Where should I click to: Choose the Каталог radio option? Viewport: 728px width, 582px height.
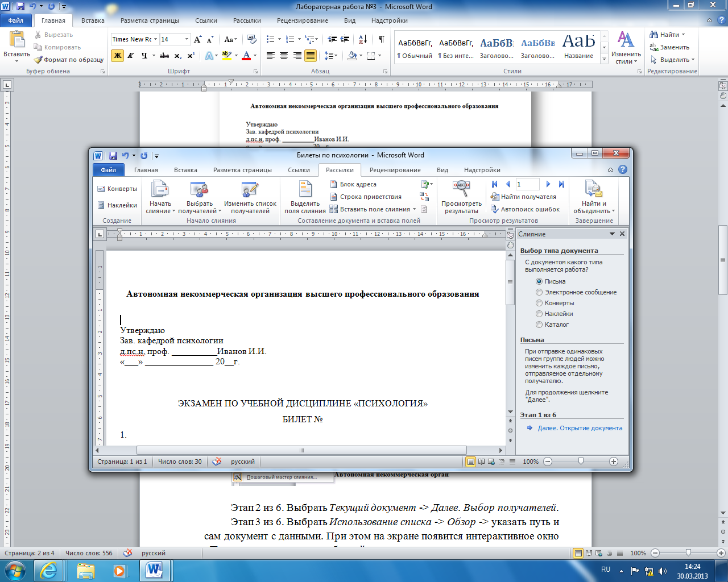(539, 325)
